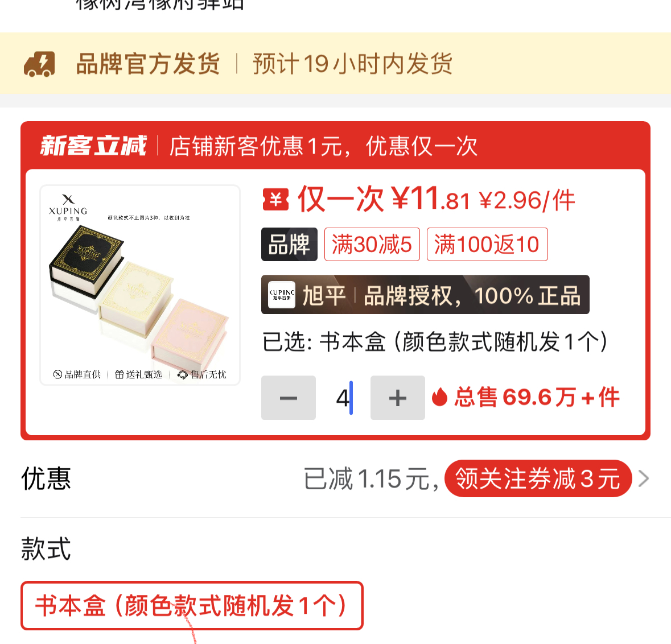Click the 已选 selected option text
Viewport: 671px width, 644px height.
(x=435, y=342)
